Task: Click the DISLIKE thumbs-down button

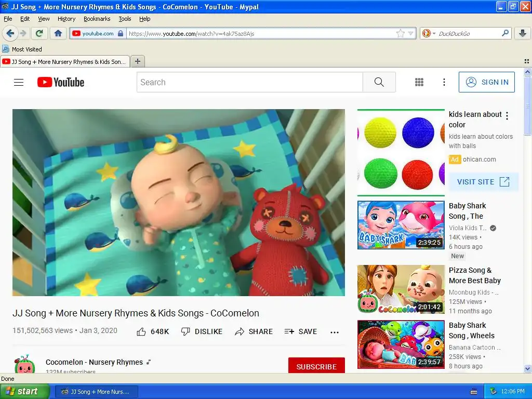Action: coord(202,331)
